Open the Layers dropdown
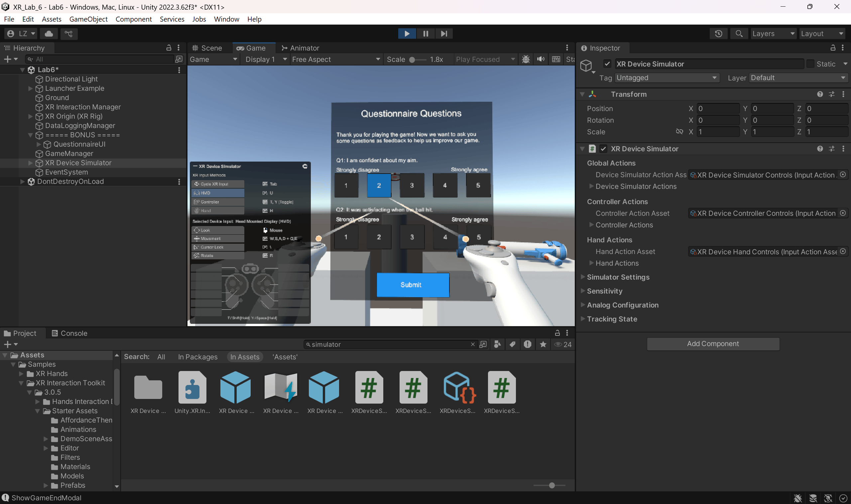The width and height of the screenshot is (851, 504). pos(773,34)
